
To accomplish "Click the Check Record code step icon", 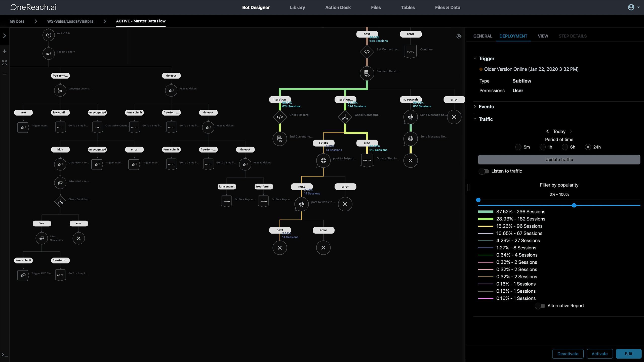I will pyautogui.click(x=280, y=117).
